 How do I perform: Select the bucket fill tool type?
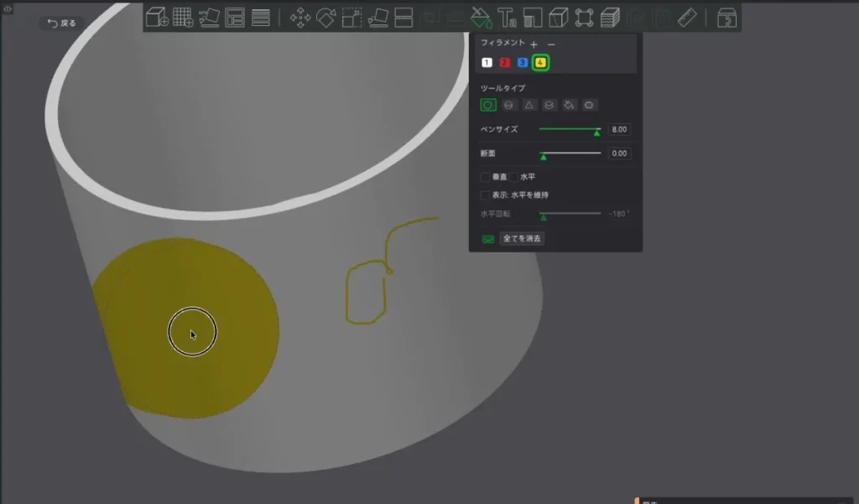point(570,105)
